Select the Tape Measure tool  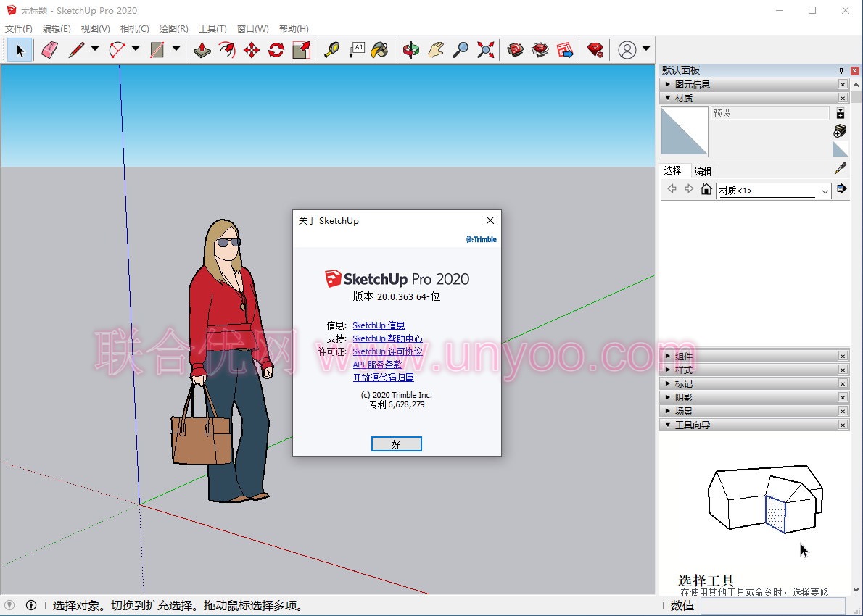[332, 50]
